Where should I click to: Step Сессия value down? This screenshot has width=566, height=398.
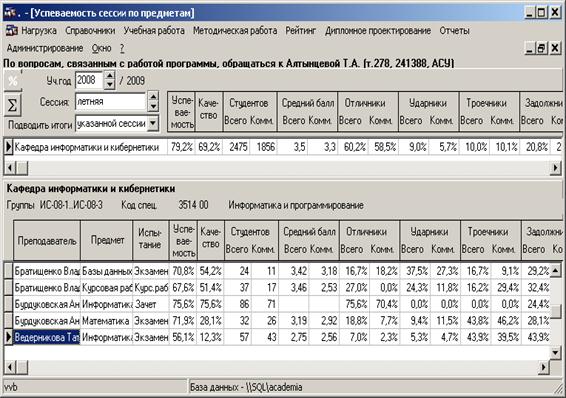point(153,106)
